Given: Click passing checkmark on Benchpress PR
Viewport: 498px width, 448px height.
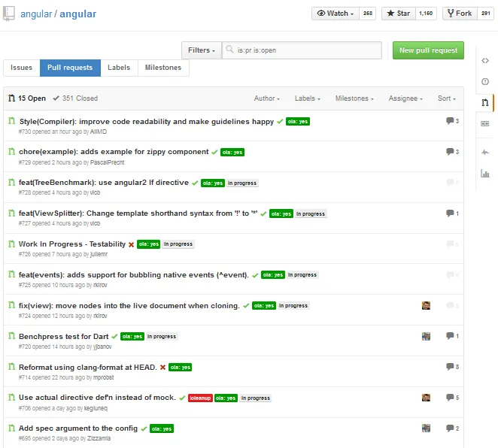Looking at the screenshot, I should tap(114, 336).
